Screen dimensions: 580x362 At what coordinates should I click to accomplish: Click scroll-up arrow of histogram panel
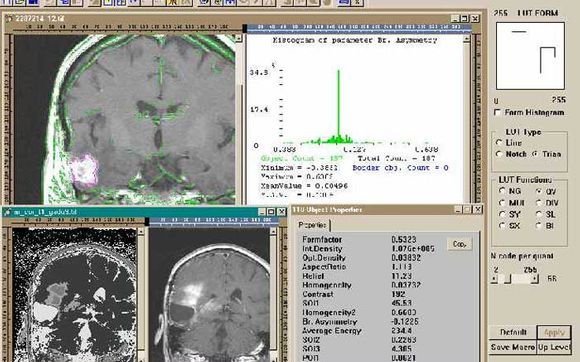coord(467,38)
